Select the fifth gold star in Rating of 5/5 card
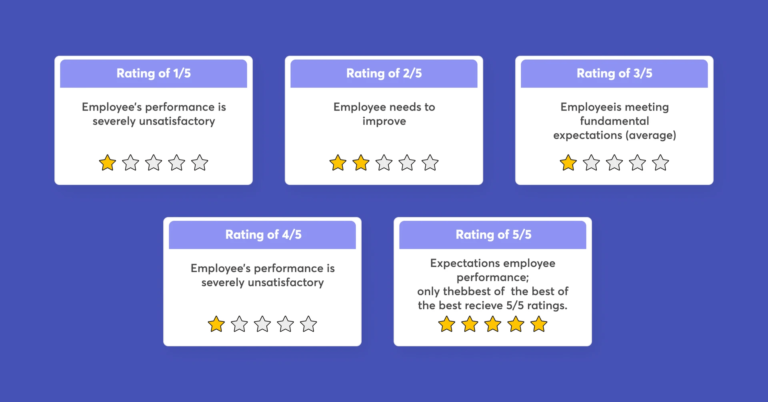 539,324
